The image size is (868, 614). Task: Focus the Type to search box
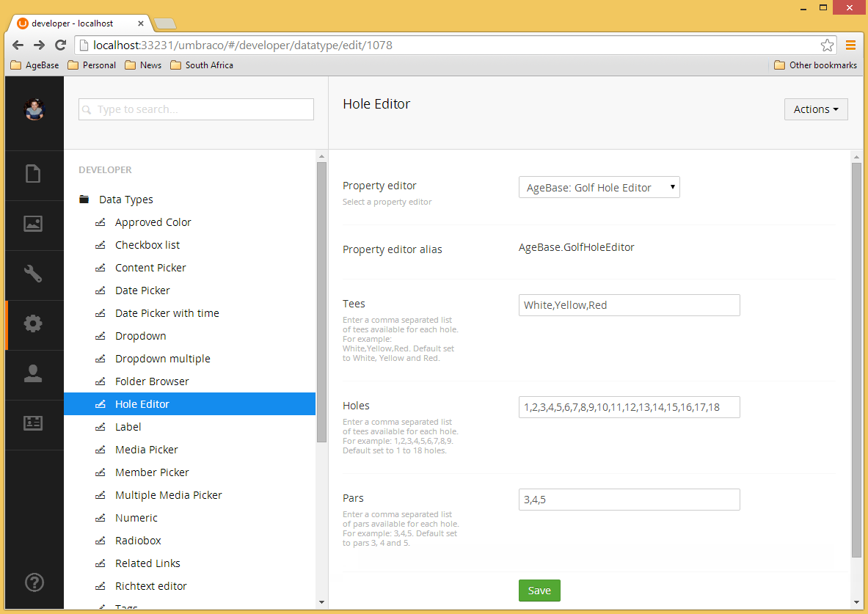click(196, 109)
